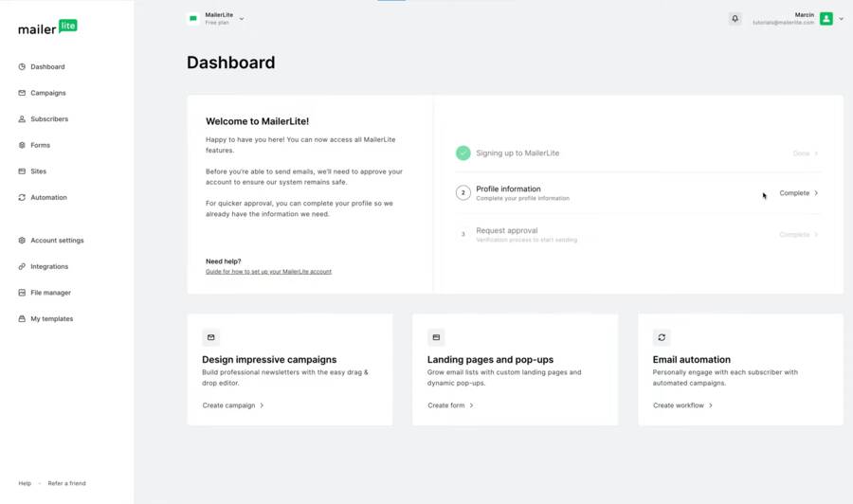The width and height of the screenshot is (853, 504).
Task: Click Need help? text
Action: pos(223,261)
